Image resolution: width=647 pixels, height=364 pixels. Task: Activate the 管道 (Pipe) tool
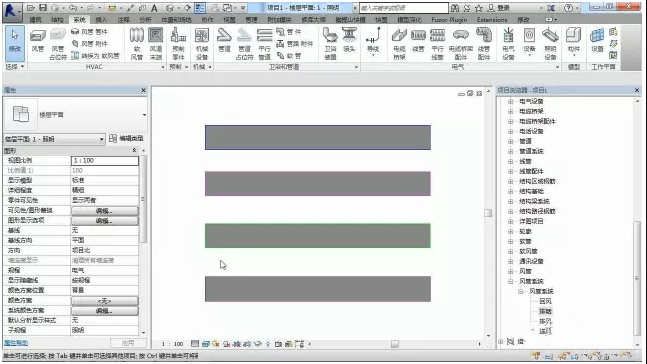click(x=224, y=40)
